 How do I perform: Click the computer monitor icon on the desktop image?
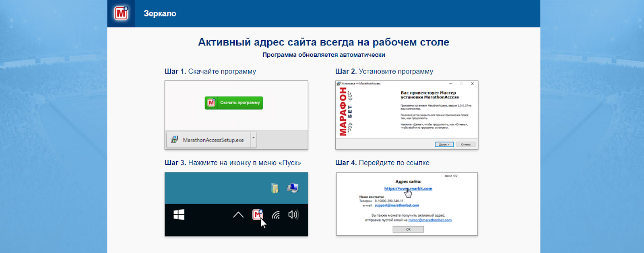click(x=293, y=188)
